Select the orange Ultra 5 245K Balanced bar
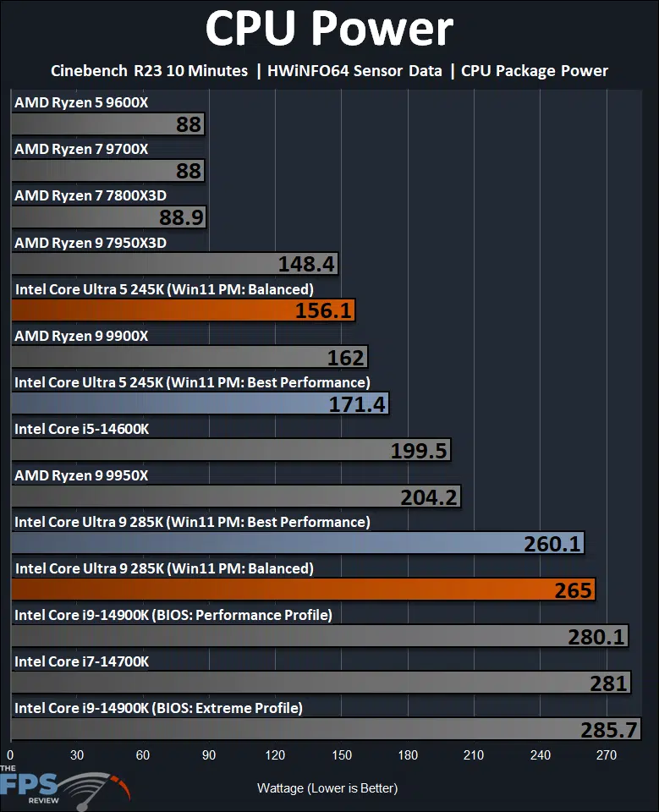This screenshot has height=812, width=659. (183, 310)
